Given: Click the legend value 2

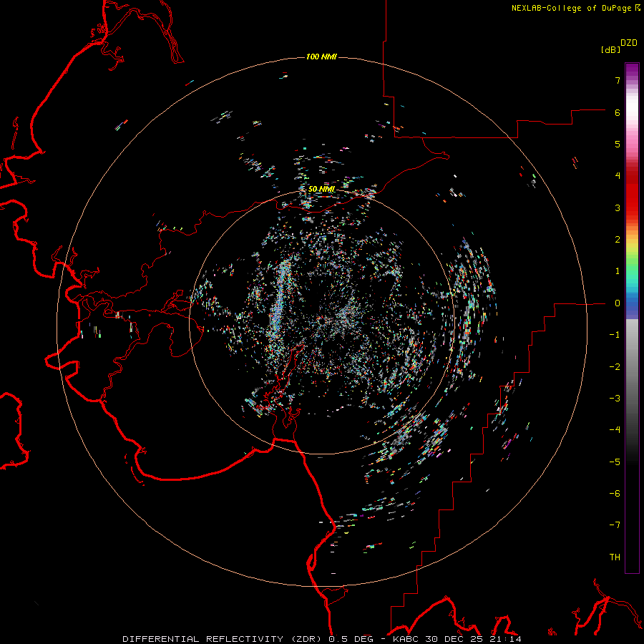Looking at the screenshot, I should pos(618,240).
